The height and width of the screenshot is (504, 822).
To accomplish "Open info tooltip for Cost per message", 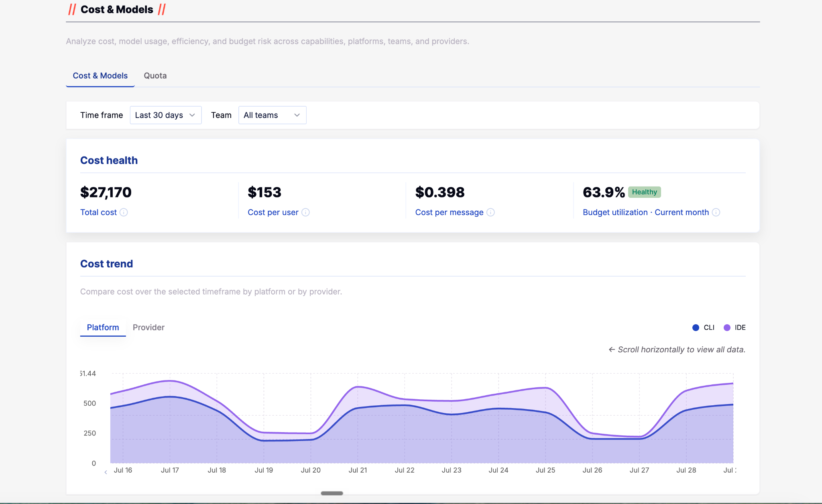I will click(x=490, y=212).
